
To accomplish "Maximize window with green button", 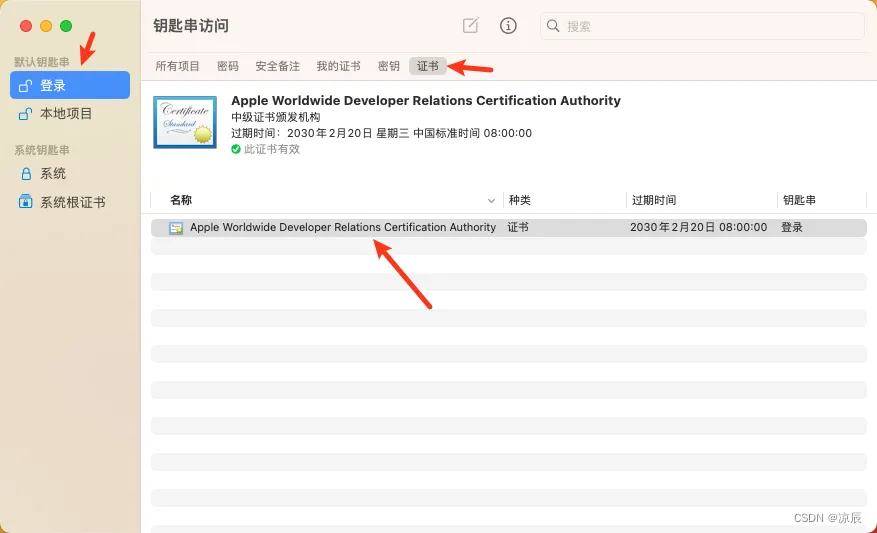I will point(66,26).
